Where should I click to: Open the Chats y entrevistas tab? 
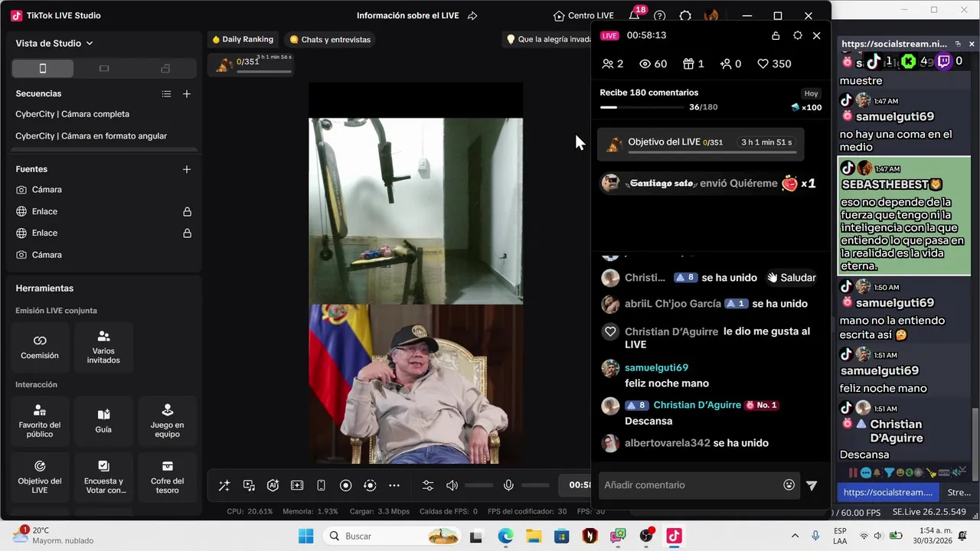330,39
